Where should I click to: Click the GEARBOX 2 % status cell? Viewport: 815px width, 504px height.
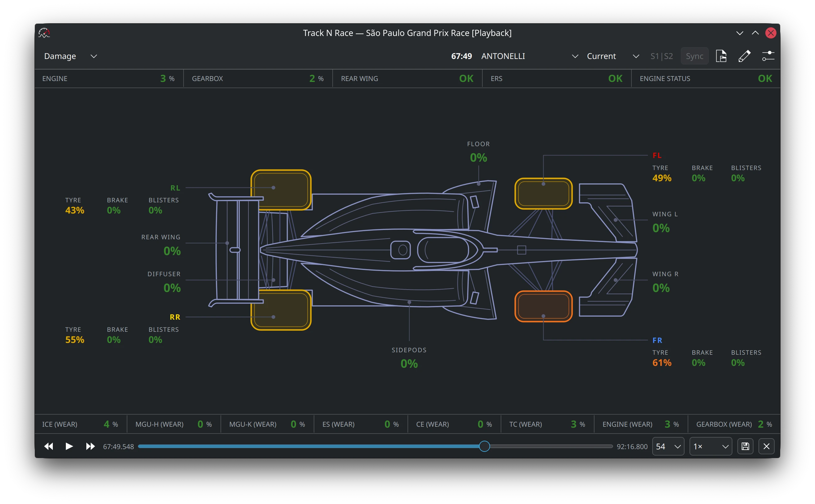(x=258, y=79)
